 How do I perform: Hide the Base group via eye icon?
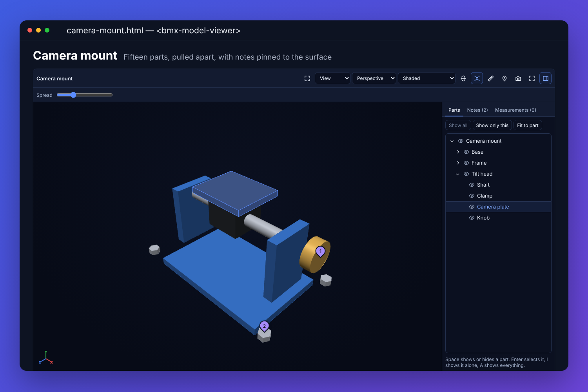click(466, 152)
